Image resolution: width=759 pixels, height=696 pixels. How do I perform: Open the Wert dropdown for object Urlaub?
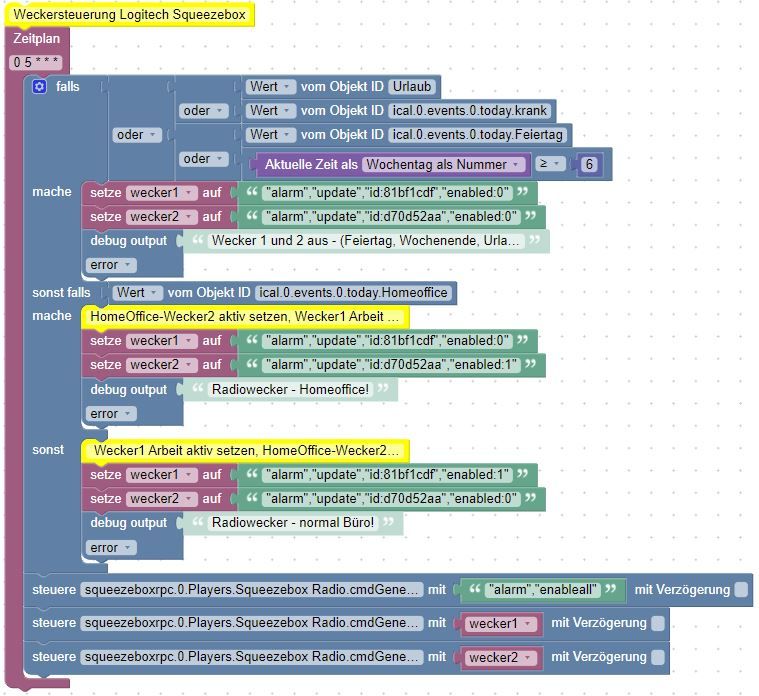[271, 87]
